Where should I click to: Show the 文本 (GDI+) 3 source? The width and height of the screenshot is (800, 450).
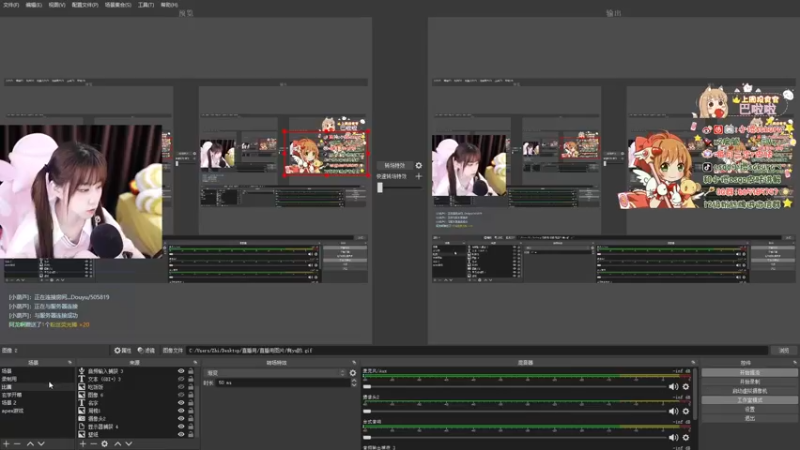click(181, 379)
